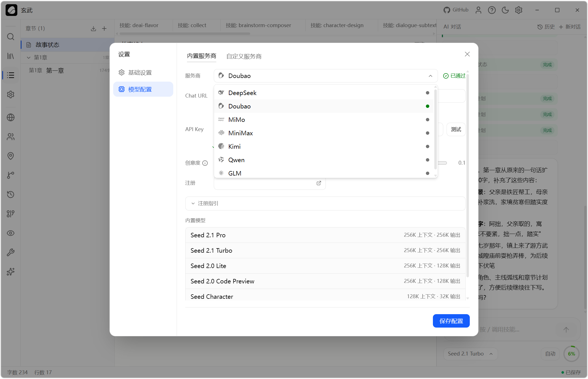Click the info icon next to 创意度
Image resolution: width=588 pixels, height=379 pixels.
coord(205,163)
